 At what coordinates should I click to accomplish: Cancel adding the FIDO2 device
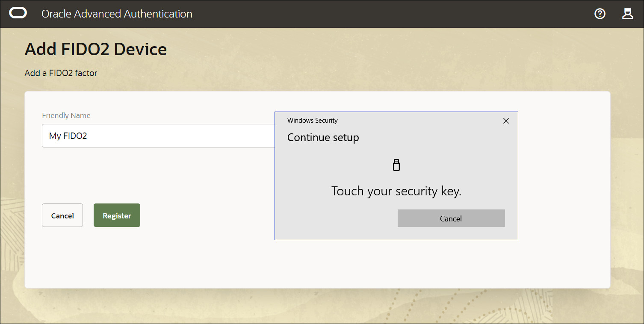pos(62,215)
